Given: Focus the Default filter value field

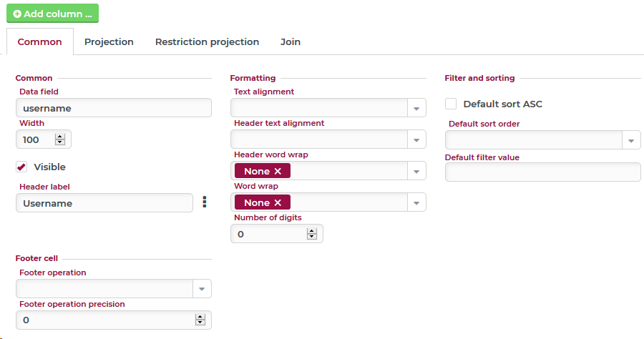Looking at the screenshot, I should 543,172.
